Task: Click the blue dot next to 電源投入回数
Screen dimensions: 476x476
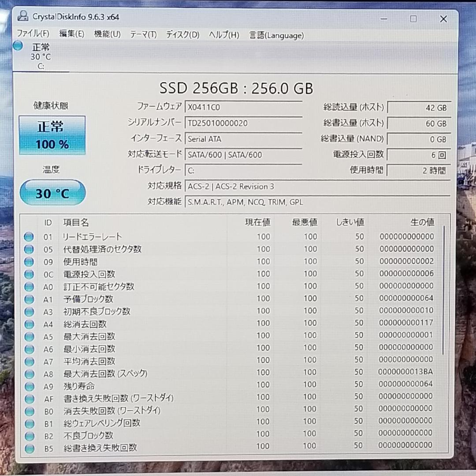Action: point(29,274)
